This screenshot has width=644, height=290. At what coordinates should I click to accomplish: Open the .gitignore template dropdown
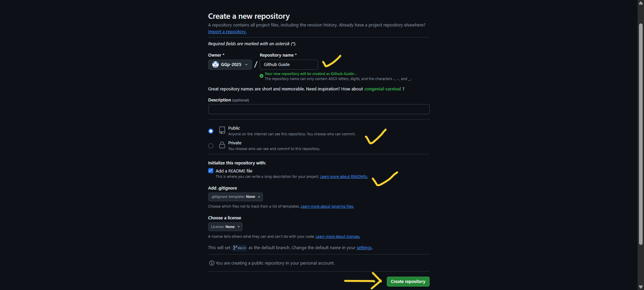[x=235, y=197]
